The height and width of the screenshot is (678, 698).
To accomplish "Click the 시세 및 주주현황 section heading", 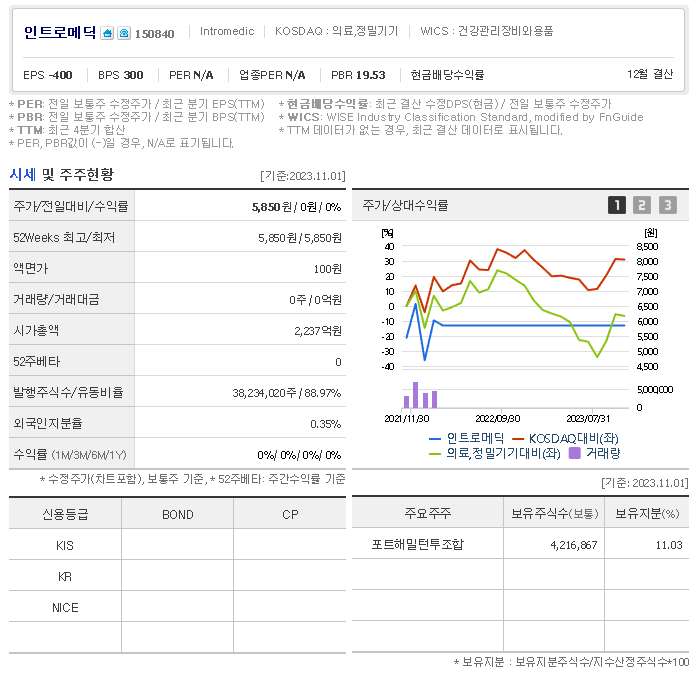I will [61, 174].
